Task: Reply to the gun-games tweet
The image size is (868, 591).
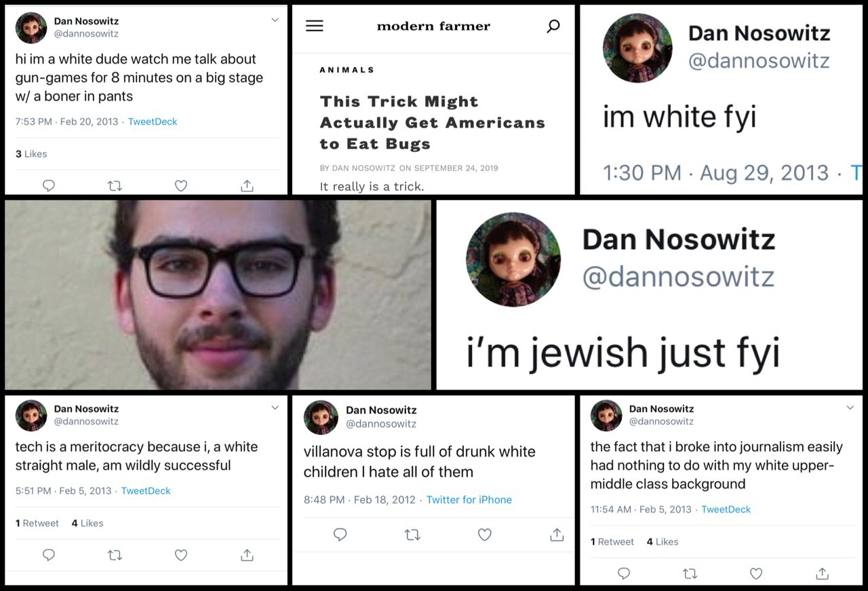Action: pyautogui.click(x=49, y=185)
